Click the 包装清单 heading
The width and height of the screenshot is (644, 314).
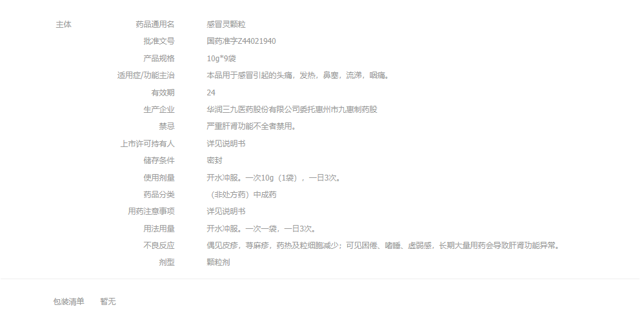[68, 302]
